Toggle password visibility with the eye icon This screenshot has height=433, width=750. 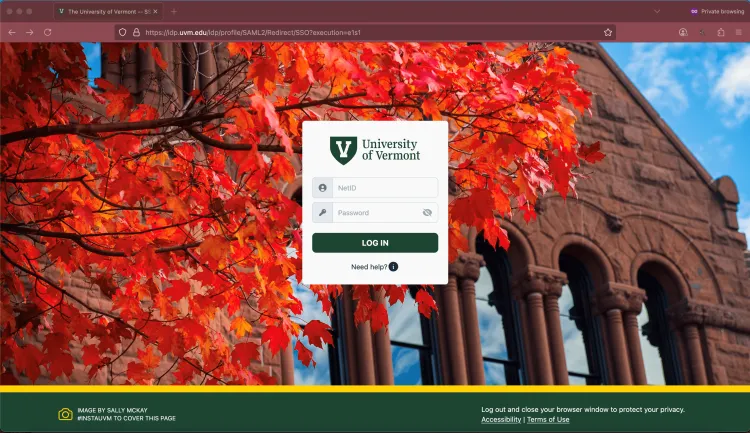tap(427, 213)
